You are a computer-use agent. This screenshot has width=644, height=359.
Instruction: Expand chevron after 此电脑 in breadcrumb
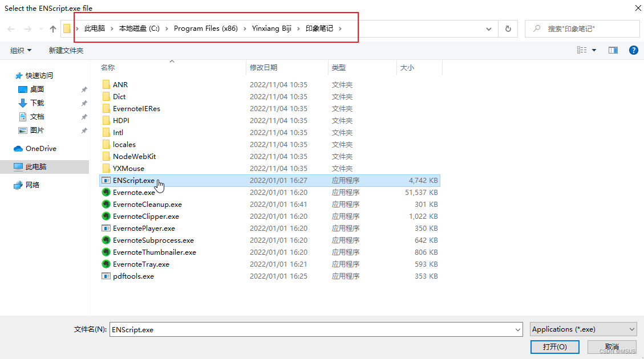pos(112,28)
